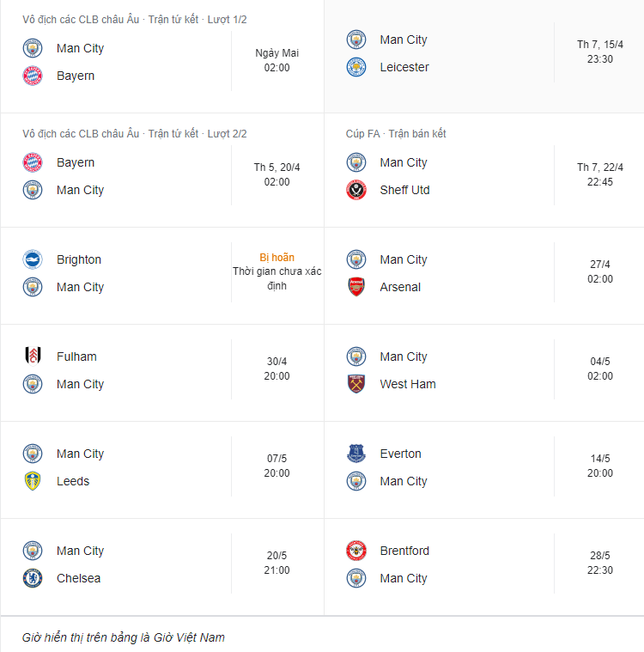
Task: Click the Bayern crest in the Lượt 1/2 match
Action: (x=33, y=76)
